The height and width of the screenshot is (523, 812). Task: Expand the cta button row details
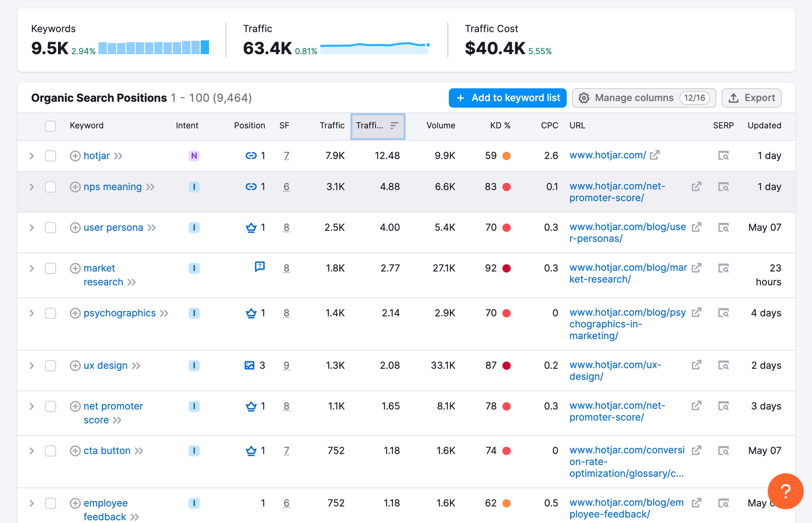click(31, 451)
